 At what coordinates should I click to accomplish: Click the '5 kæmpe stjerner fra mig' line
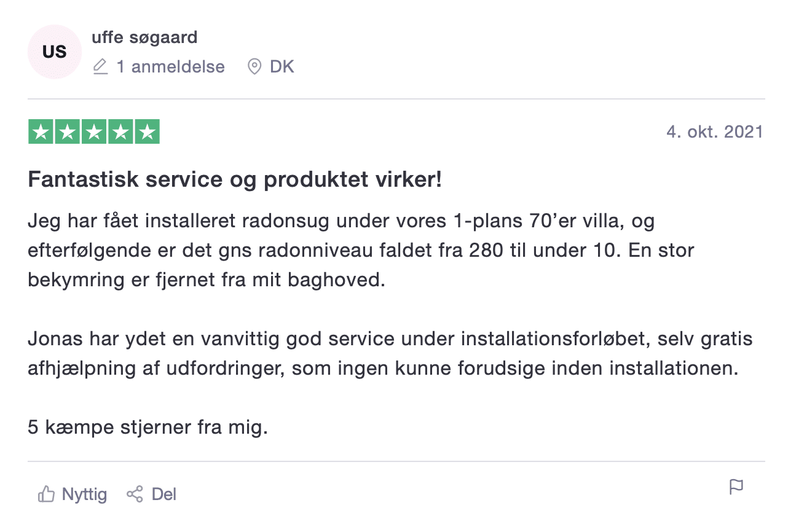pyautogui.click(x=148, y=427)
